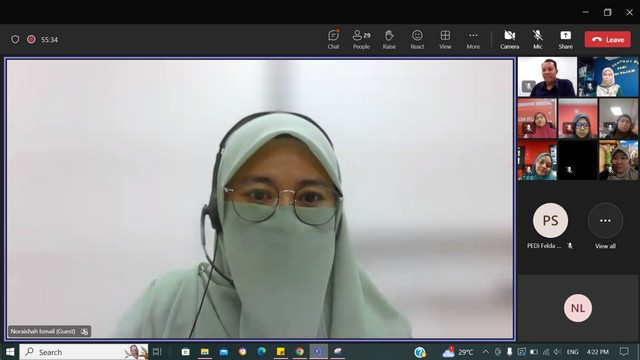Expand View all participants
Screen dimensions: 640x360
[x=605, y=226]
